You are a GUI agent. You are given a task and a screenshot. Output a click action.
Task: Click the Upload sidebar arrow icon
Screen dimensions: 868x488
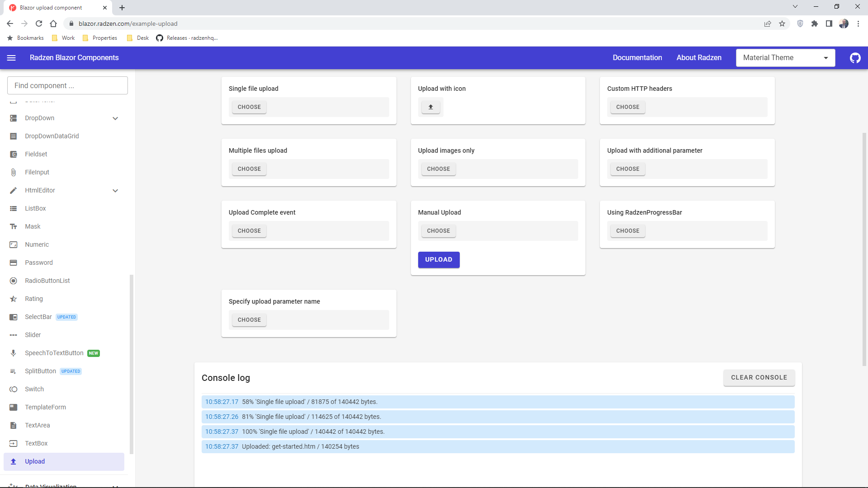pyautogui.click(x=14, y=462)
